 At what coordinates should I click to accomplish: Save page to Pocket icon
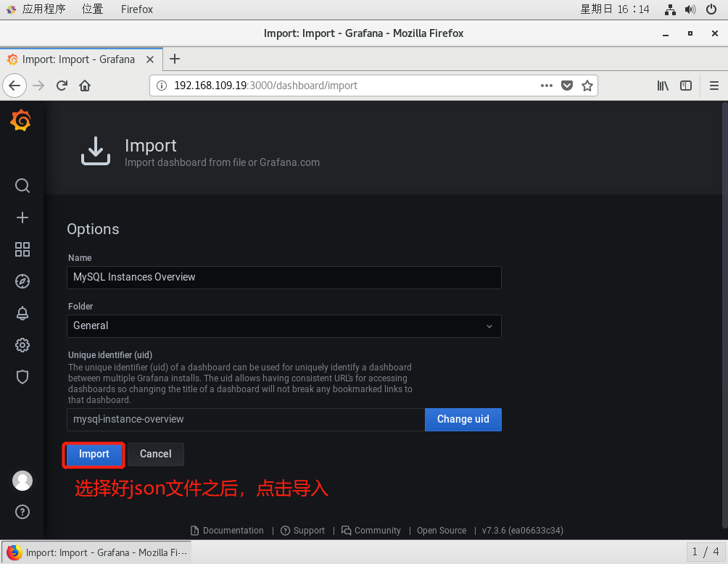[567, 86]
